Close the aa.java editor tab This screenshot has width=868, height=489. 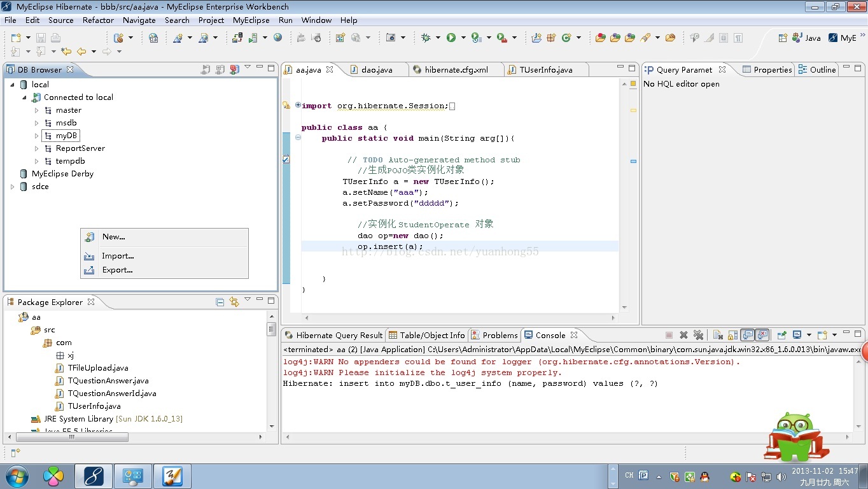(330, 69)
